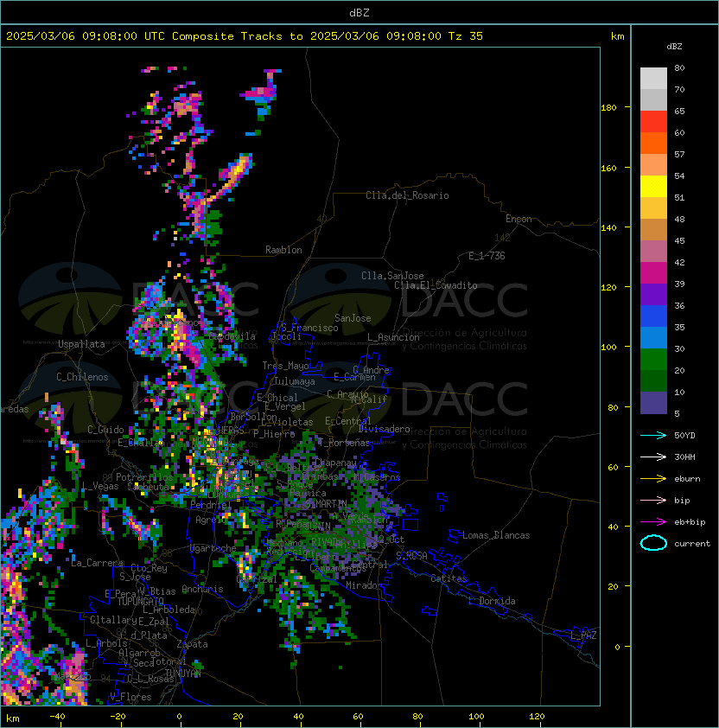This screenshot has height=728, width=719.
Task: Click the 140 tick on the vertical km axis
Action: 608,228
